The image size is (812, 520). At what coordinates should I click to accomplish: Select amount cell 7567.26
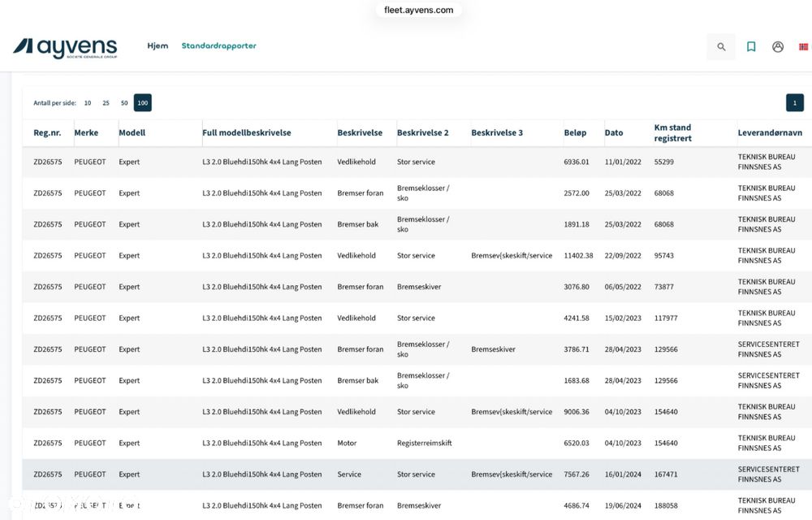tap(577, 474)
